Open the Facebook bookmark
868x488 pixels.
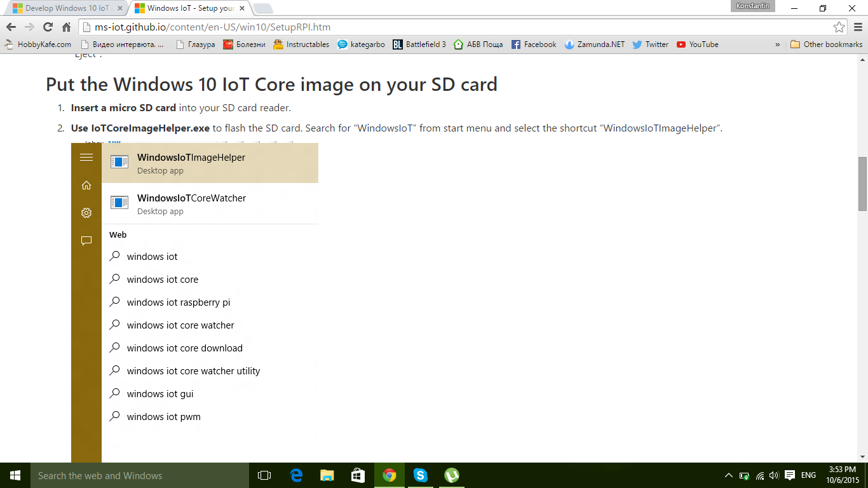click(x=534, y=44)
